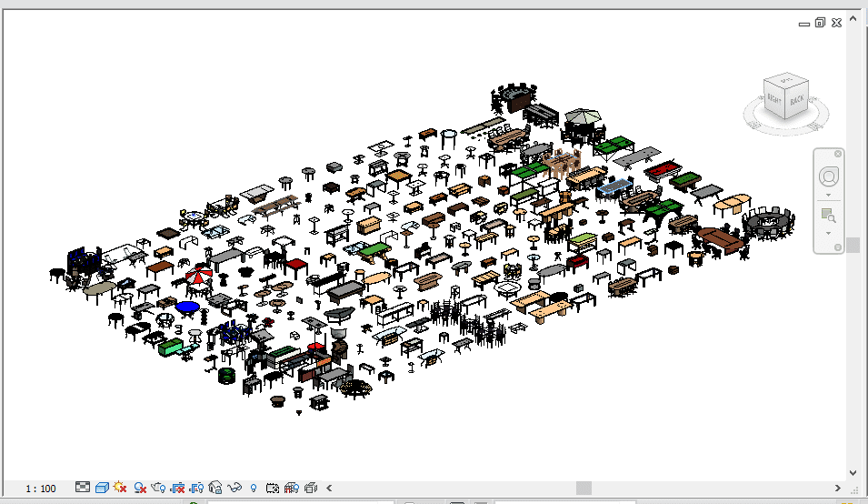Click the arrow after view control icons

pos(329,489)
